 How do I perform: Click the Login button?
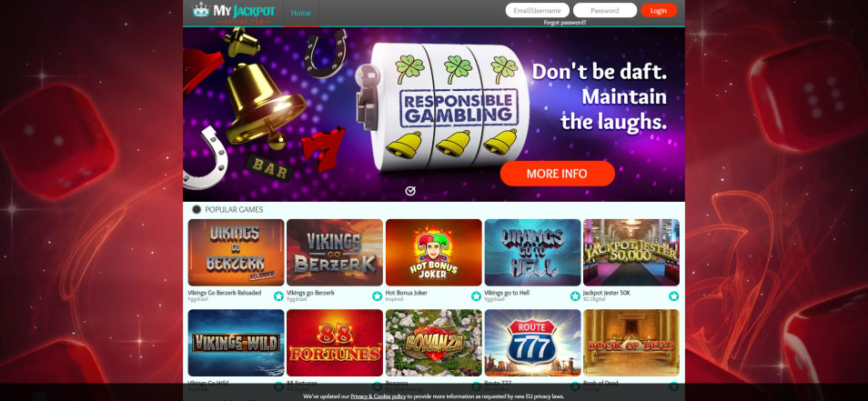pyautogui.click(x=659, y=11)
